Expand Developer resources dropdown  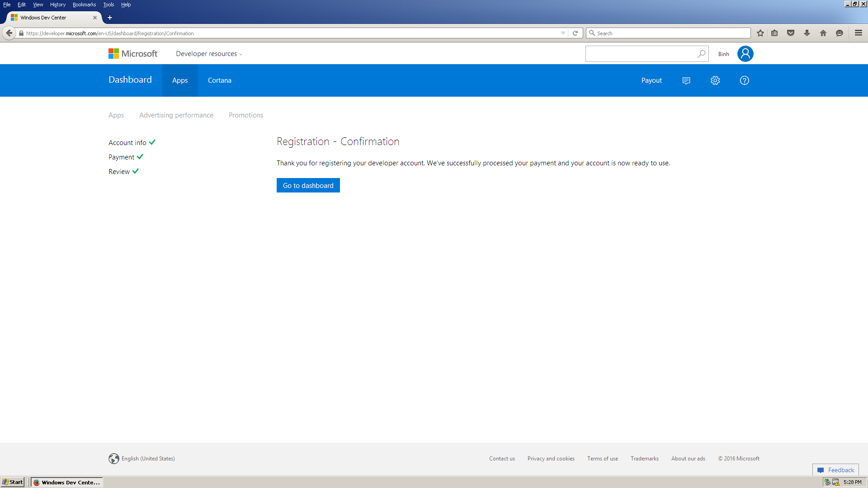coord(209,54)
